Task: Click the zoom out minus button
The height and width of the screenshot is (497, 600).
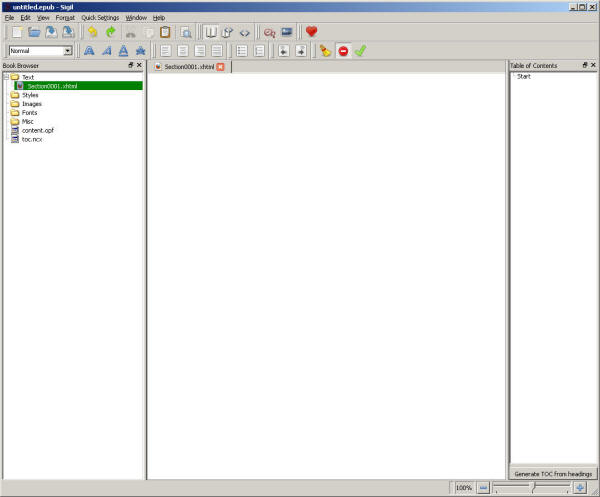Action: (483, 488)
